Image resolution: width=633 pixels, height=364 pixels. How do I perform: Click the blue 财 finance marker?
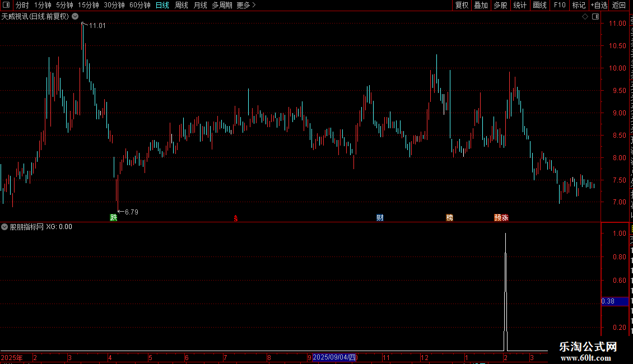[x=380, y=217]
